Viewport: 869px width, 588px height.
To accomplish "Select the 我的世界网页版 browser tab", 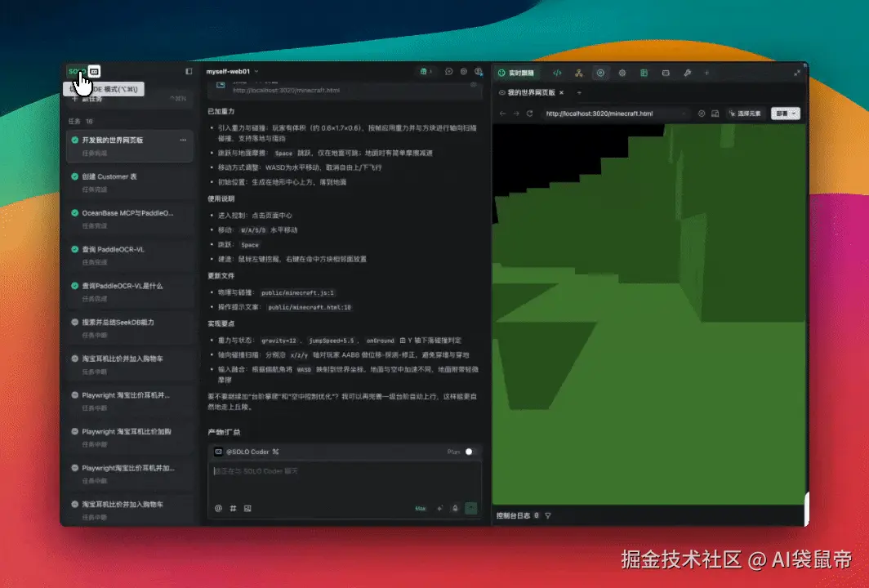I will point(531,92).
